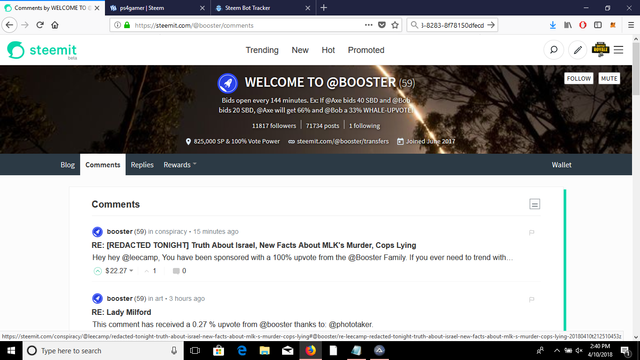Reload the current page
Screen dimensions: 640x360
[x=40, y=25]
